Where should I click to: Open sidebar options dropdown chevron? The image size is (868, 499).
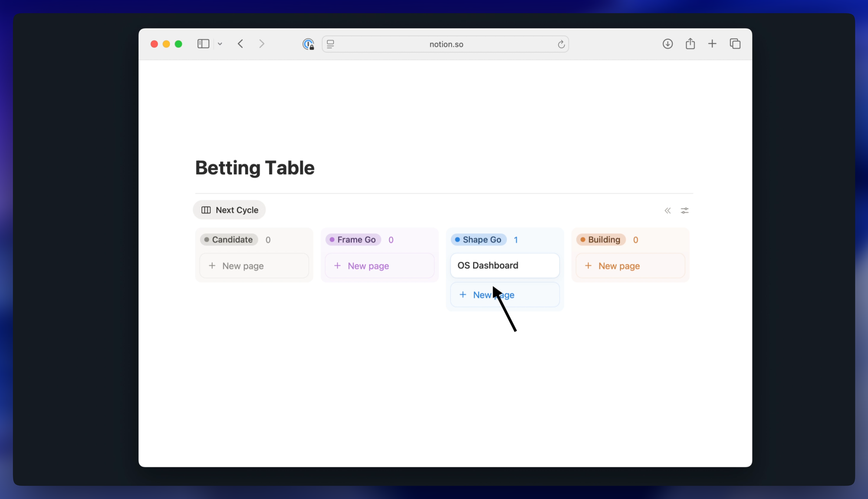220,44
